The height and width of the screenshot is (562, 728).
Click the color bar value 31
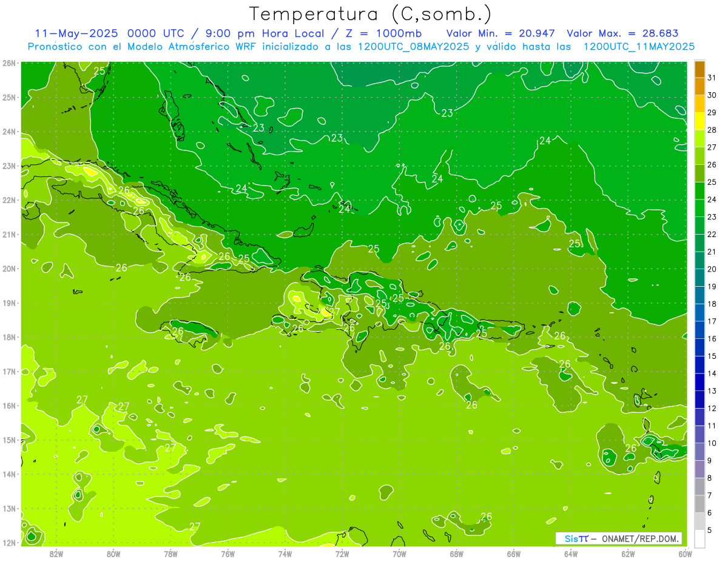coord(712,78)
